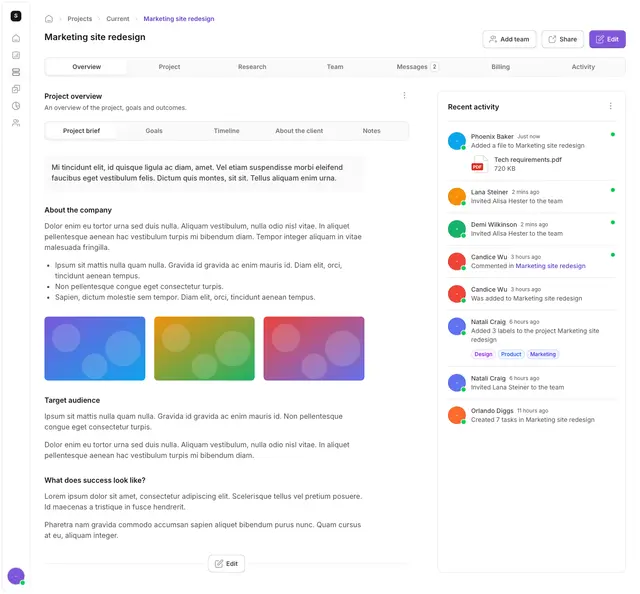Click the 'What does success look like?' heading

click(95, 481)
